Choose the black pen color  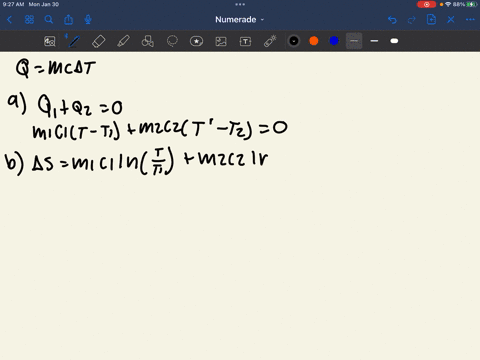(294, 41)
